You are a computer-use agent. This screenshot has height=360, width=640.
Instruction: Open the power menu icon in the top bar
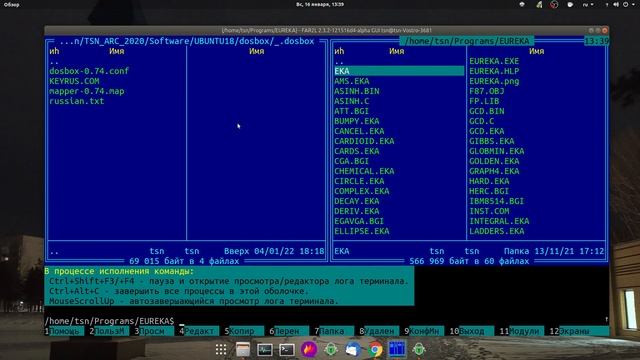[x=626, y=4]
